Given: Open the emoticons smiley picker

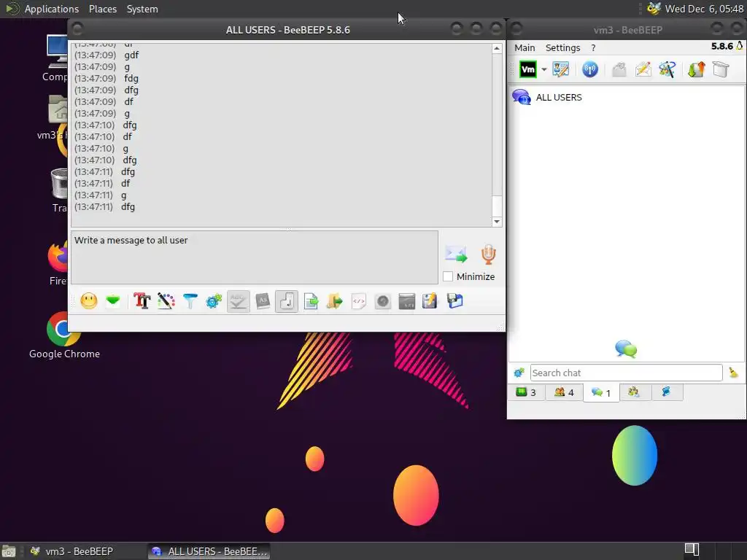Looking at the screenshot, I should (88, 301).
